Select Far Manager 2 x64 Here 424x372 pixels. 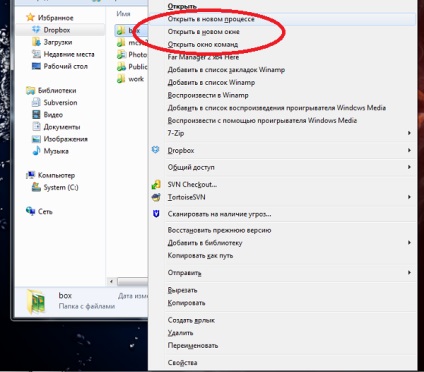283,57
